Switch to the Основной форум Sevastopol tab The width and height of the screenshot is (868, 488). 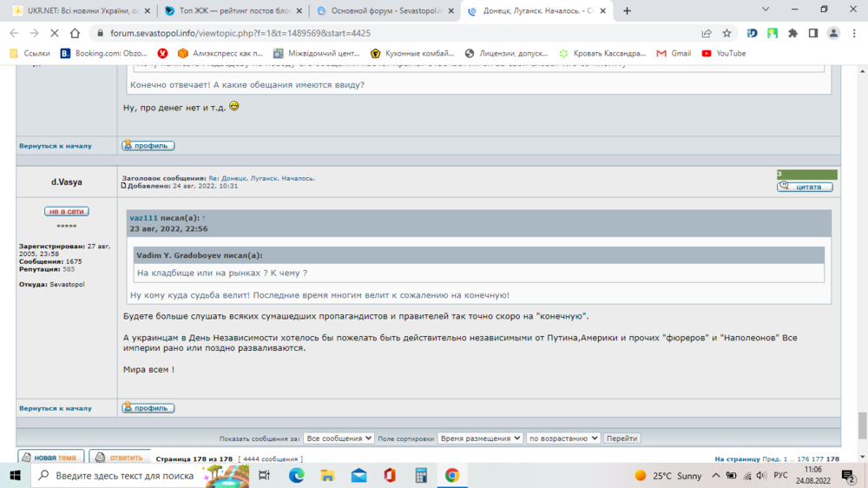385,10
